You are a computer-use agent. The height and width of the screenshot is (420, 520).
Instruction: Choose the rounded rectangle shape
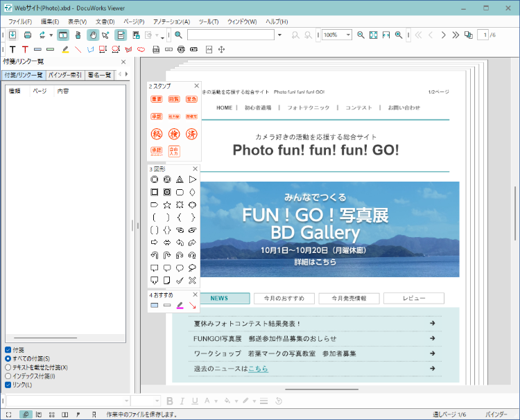tap(180, 192)
